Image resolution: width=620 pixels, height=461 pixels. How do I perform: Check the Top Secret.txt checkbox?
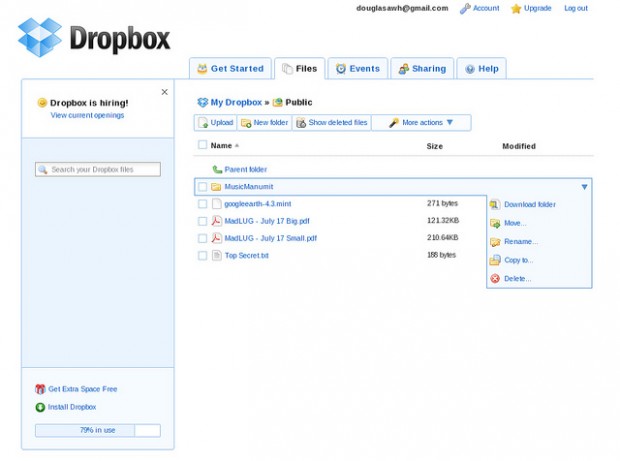tap(202, 255)
